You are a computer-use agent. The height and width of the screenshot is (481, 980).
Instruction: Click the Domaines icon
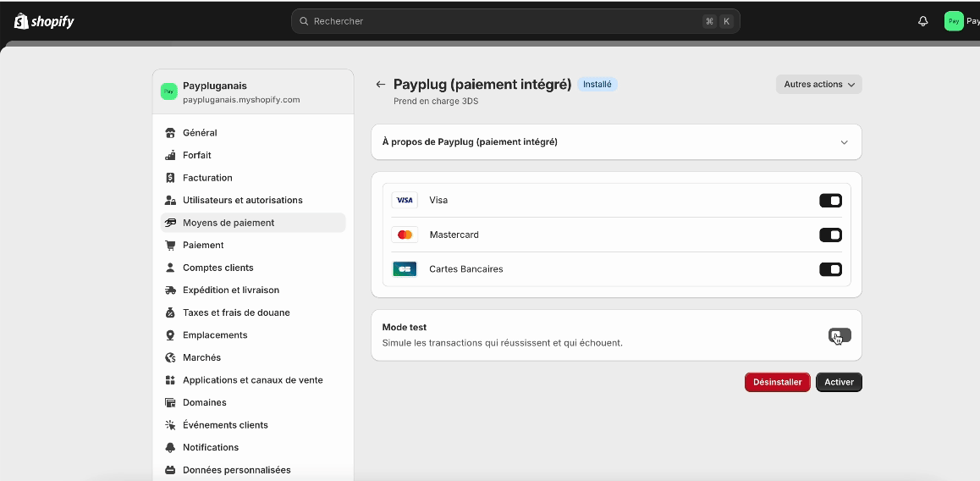(x=170, y=403)
